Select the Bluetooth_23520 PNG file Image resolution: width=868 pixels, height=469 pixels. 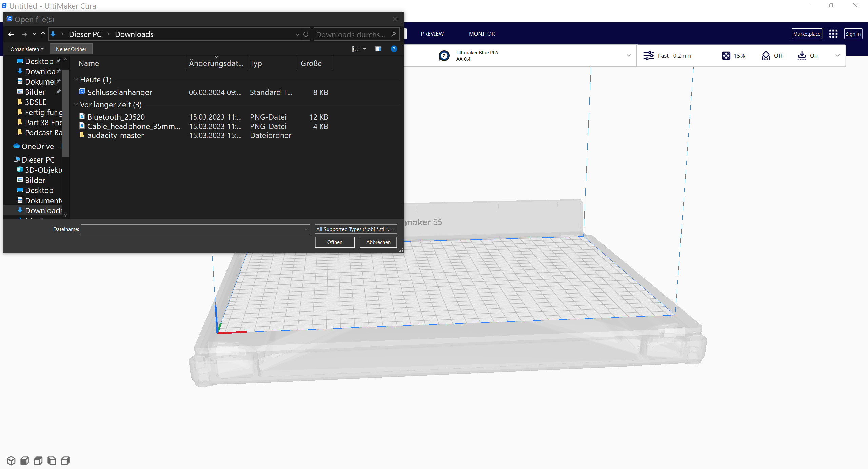coord(116,117)
